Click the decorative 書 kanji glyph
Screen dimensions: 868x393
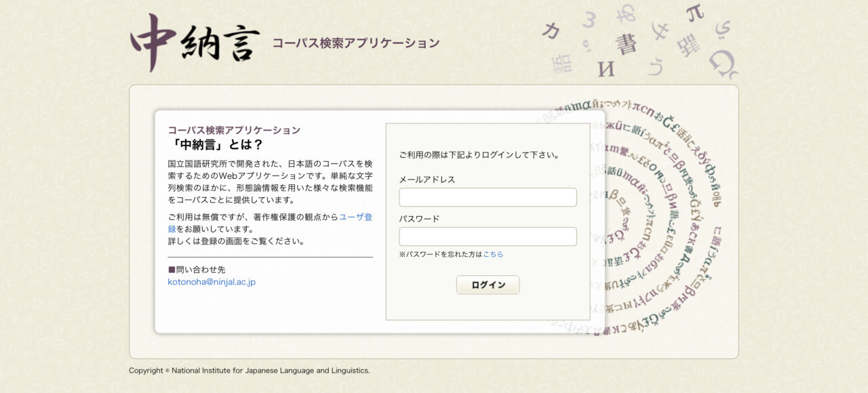click(626, 43)
